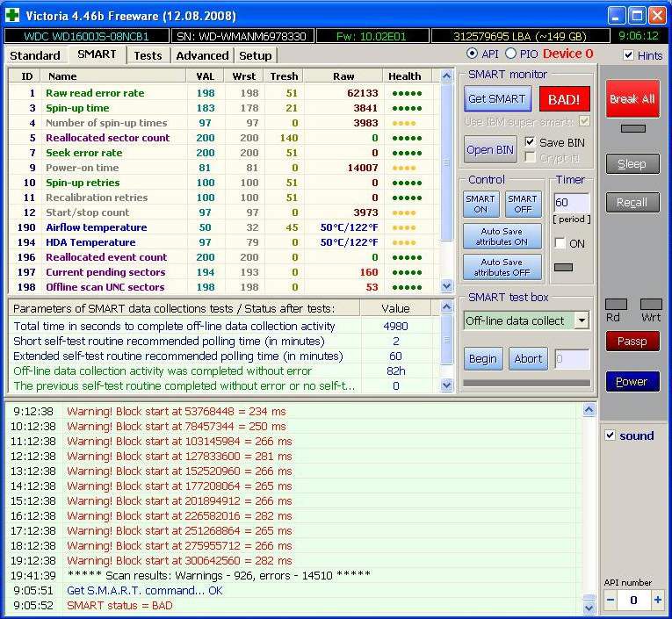Image resolution: width=672 pixels, height=619 pixels.
Task: Click the drive serial number field
Action: pyautogui.click(x=242, y=36)
